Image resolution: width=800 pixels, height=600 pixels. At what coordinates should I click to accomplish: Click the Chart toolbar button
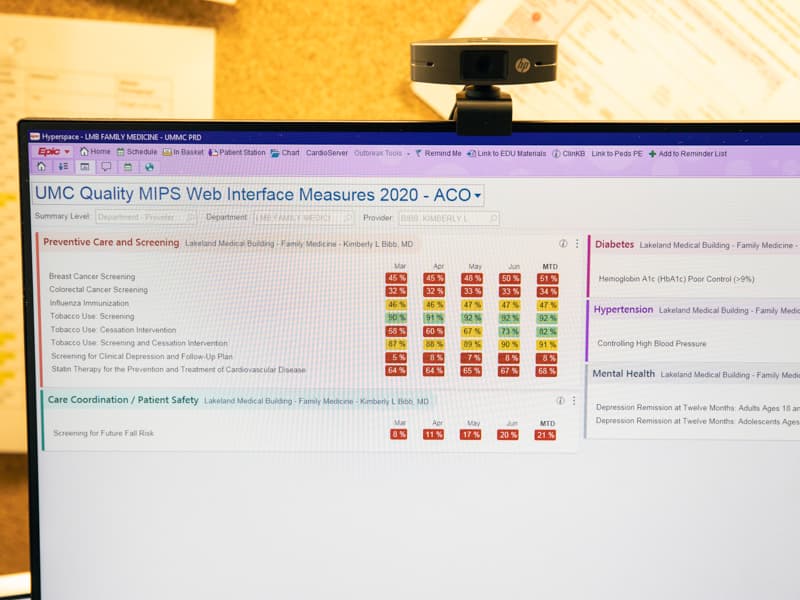[x=285, y=153]
